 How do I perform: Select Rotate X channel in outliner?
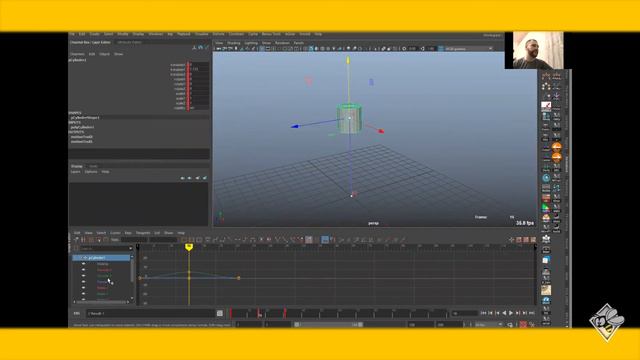click(x=102, y=288)
